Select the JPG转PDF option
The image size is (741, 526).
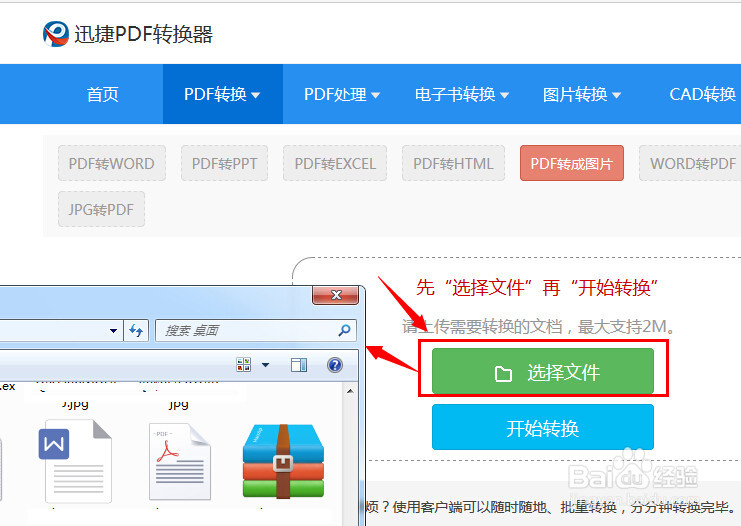coord(101,209)
